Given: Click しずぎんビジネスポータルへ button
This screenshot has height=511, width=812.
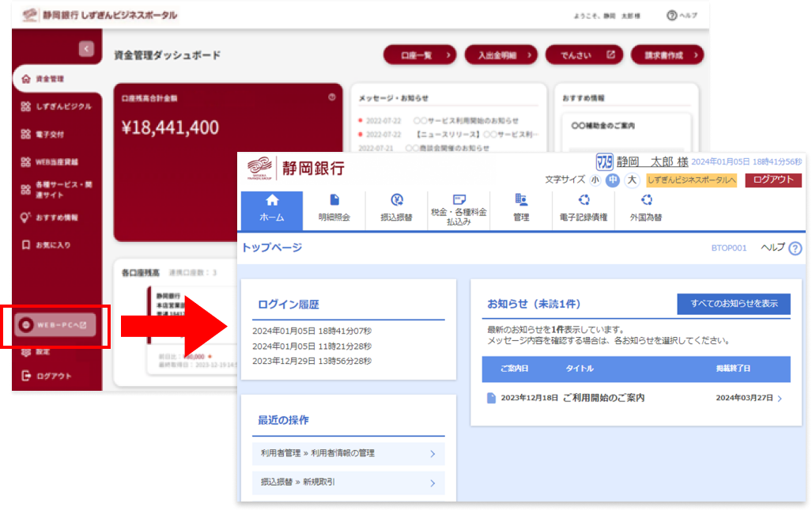Looking at the screenshot, I should [691, 180].
